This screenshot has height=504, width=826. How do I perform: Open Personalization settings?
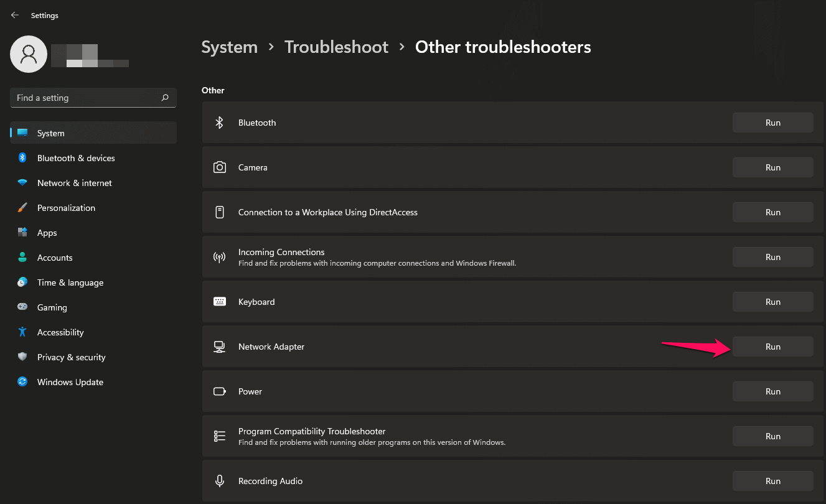(x=93, y=208)
